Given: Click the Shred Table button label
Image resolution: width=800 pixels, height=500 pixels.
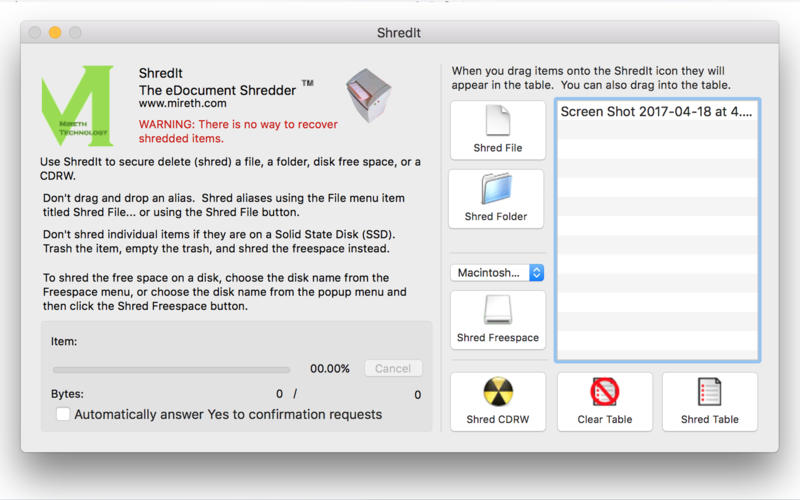Looking at the screenshot, I should coord(710,419).
